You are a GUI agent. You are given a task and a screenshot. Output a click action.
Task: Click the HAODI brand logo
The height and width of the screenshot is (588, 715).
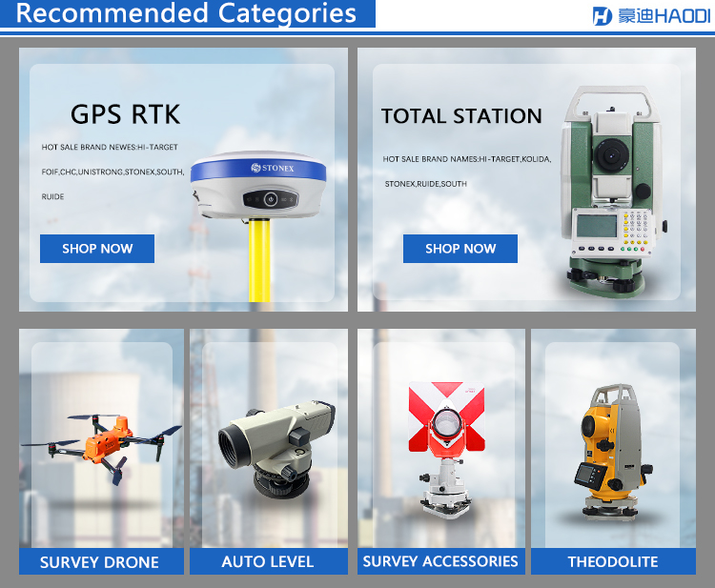pyautogui.click(x=651, y=15)
